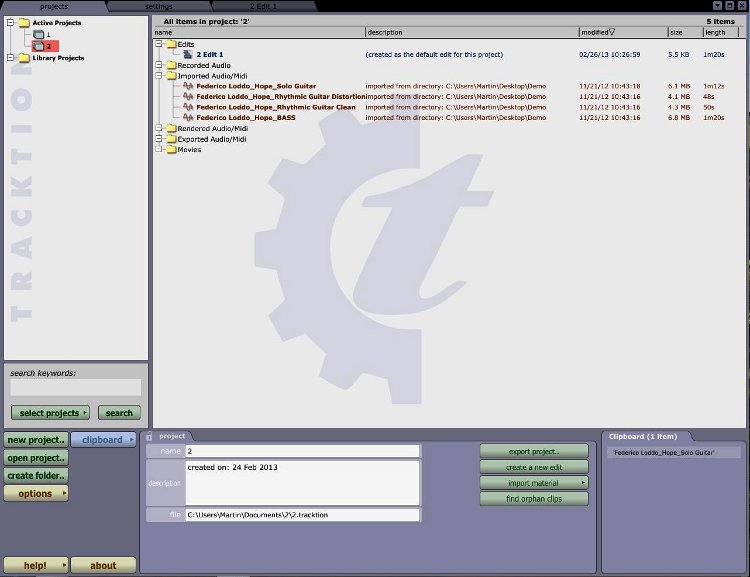The width and height of the screenshot is (750, 577).
Task: Click the 2 Edit 1 edit icon
Action: [188, 55]
